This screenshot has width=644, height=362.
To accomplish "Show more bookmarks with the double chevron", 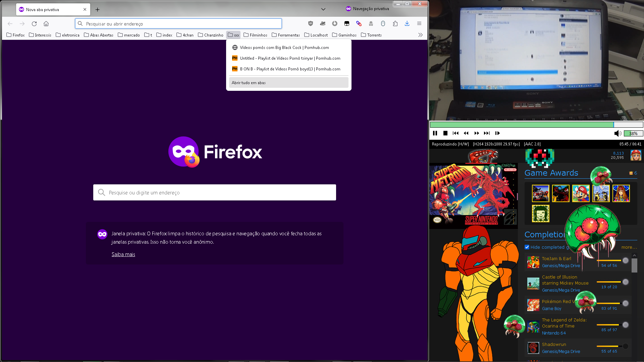I will point(420,35).
